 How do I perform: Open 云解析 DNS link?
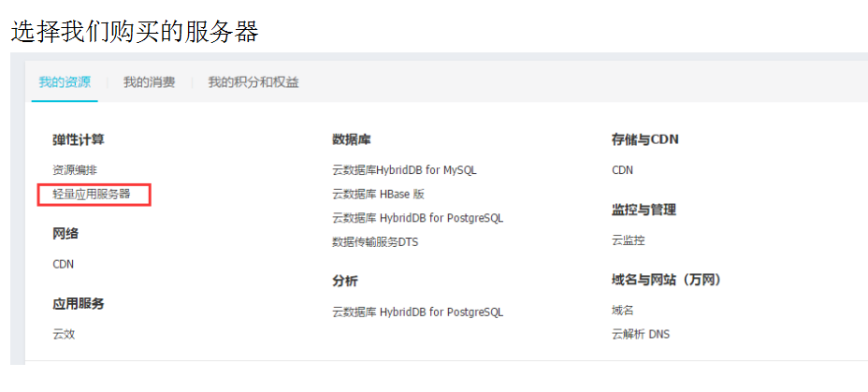[641, 334]
